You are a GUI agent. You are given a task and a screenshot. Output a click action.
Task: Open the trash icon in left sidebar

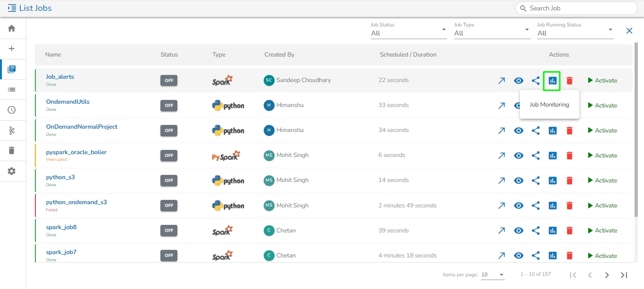12,150
